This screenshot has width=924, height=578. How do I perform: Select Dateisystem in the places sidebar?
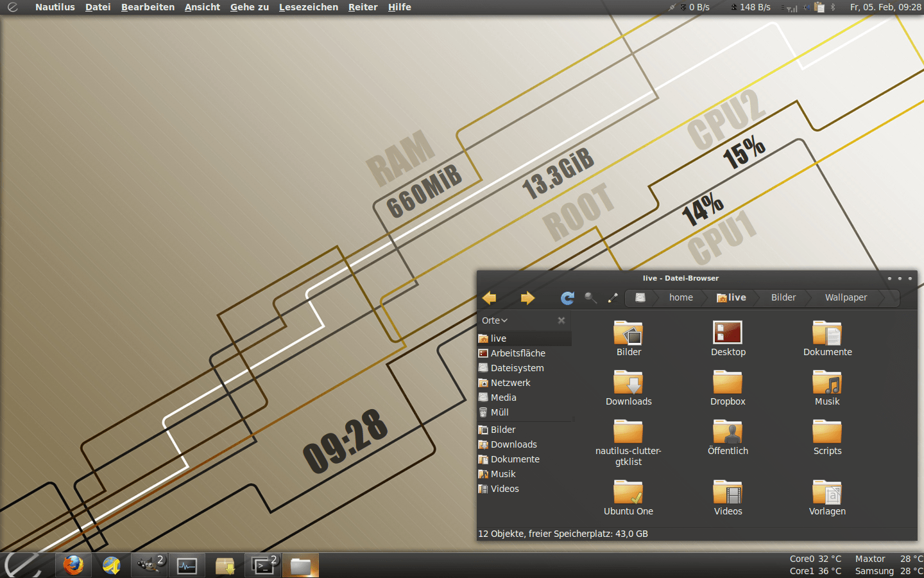pos(517,368)
